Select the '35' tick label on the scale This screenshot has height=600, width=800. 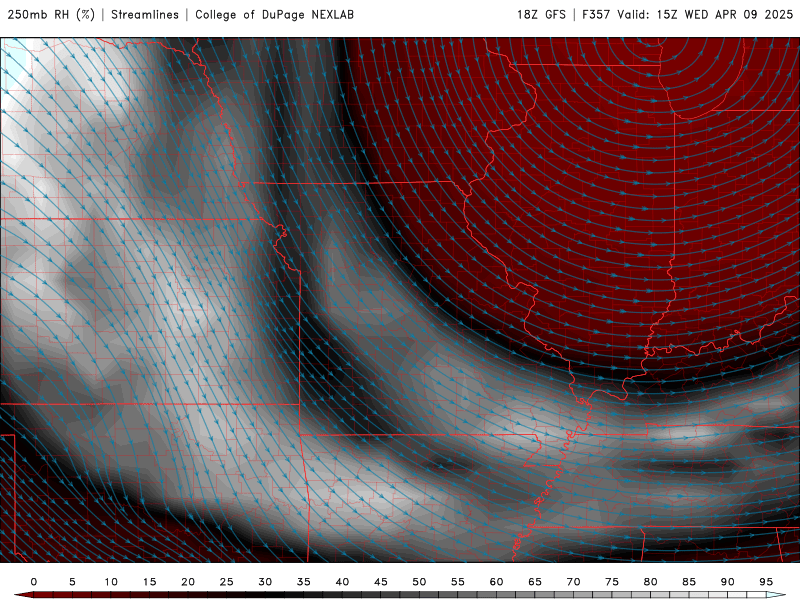(x=304, y=582)
